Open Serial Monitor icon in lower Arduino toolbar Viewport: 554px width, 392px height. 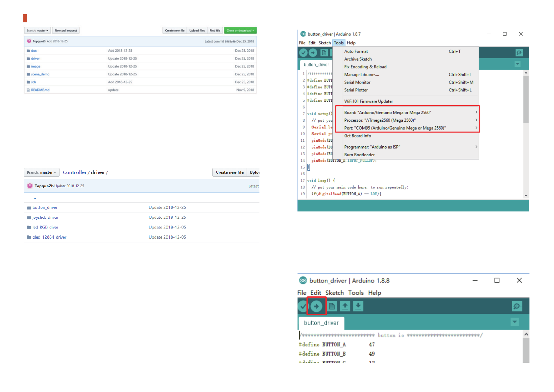(x=517, y=306)
